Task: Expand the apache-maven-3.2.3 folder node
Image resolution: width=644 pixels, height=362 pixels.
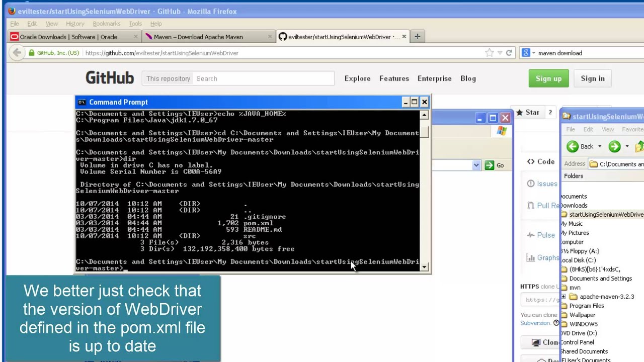Action: click(563, 297)
